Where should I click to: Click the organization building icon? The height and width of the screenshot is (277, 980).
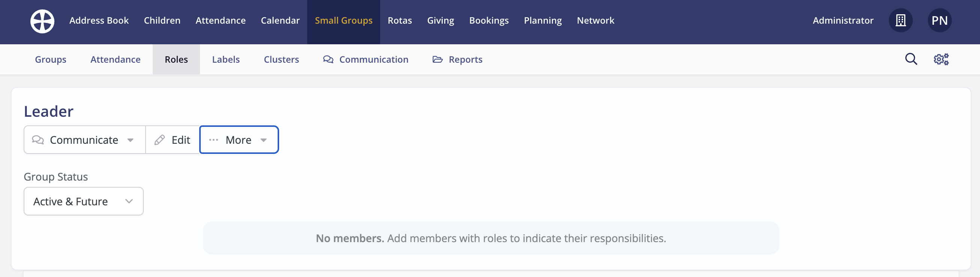tap(900, 21)
